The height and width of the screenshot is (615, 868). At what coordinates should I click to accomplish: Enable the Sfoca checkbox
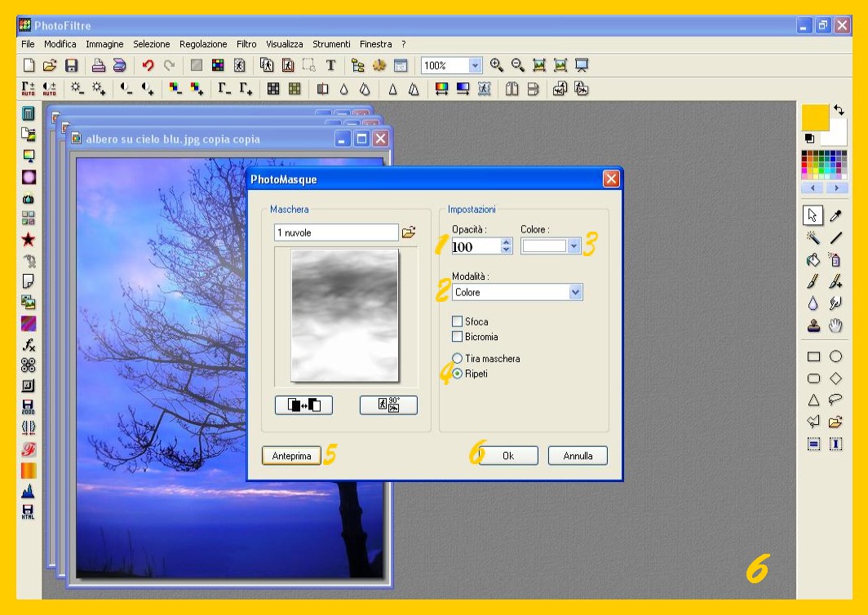(457, 321)
